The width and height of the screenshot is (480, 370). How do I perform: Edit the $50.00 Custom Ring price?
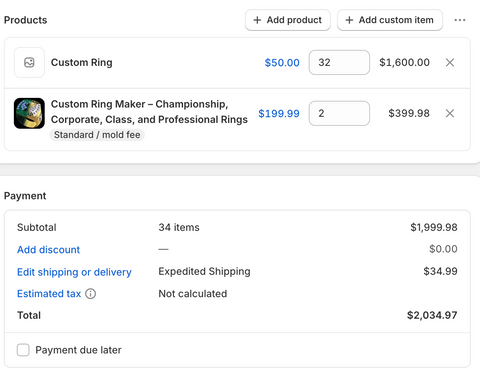point(282,63)
